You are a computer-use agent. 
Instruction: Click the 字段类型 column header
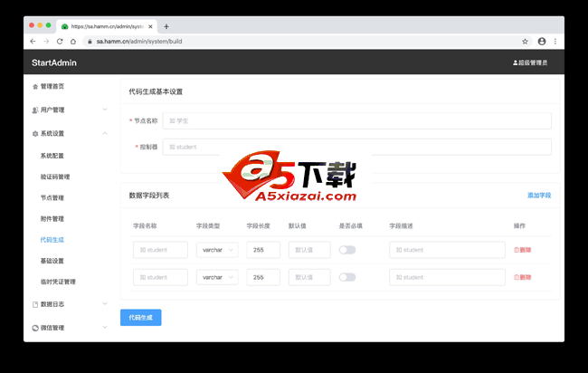(x=208, y=226)
